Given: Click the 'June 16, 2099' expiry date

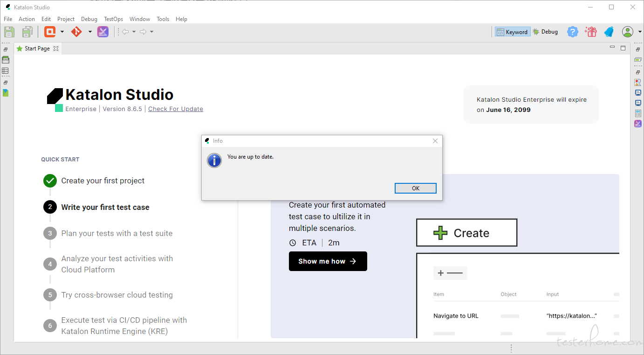Looking at the screenshot, I should pos(508,110).
